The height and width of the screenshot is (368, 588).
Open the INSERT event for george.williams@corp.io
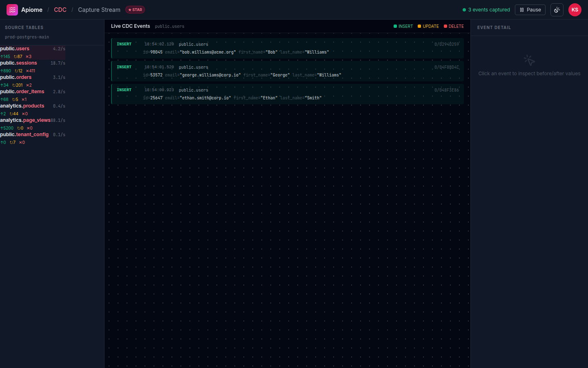(287, 71)
